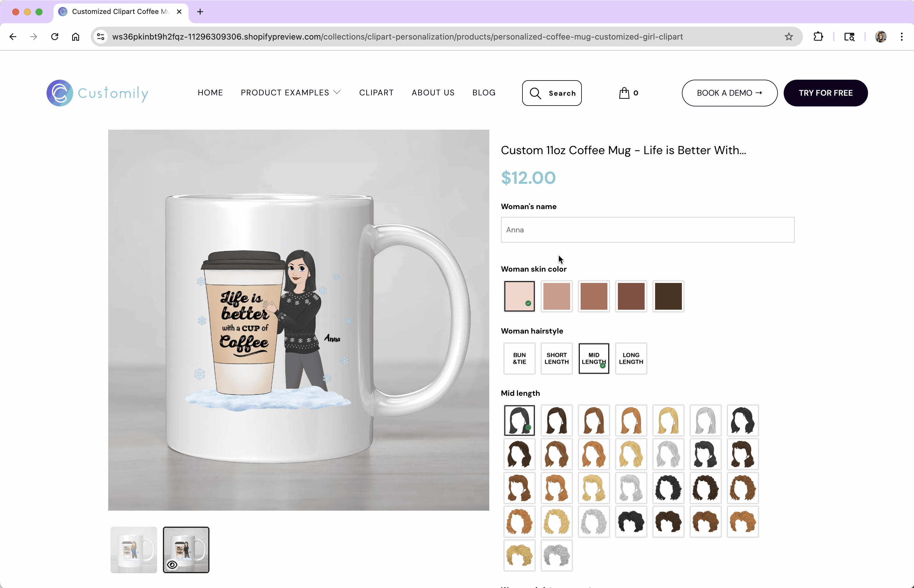Choose Short Length hairstyle option
Screen dimensions: 914x588
[556, 358]
